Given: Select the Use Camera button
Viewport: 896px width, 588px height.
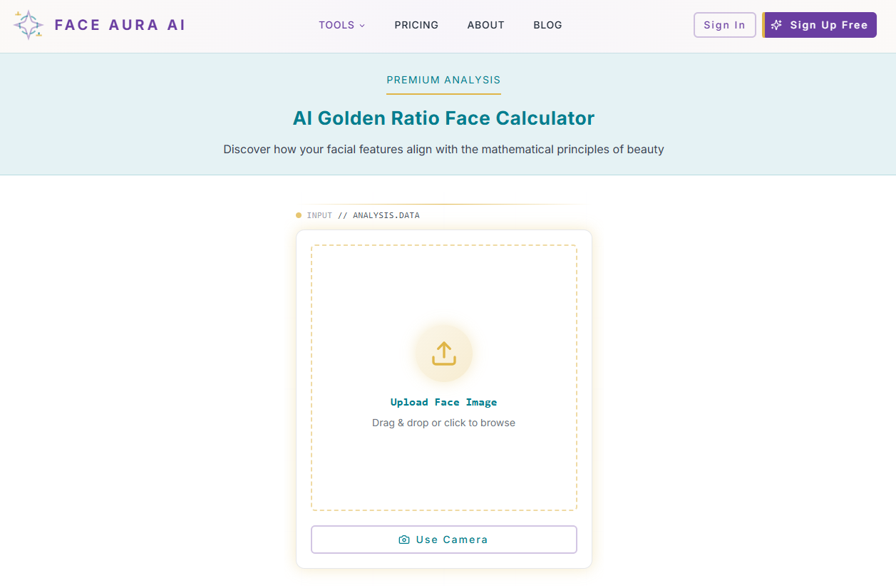Looking at the screenshot, I should click(443, 540).
